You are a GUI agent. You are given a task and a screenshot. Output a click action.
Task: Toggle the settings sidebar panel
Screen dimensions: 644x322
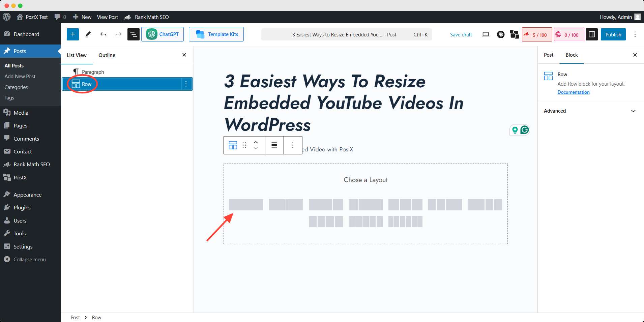click(x=592, y=34)
